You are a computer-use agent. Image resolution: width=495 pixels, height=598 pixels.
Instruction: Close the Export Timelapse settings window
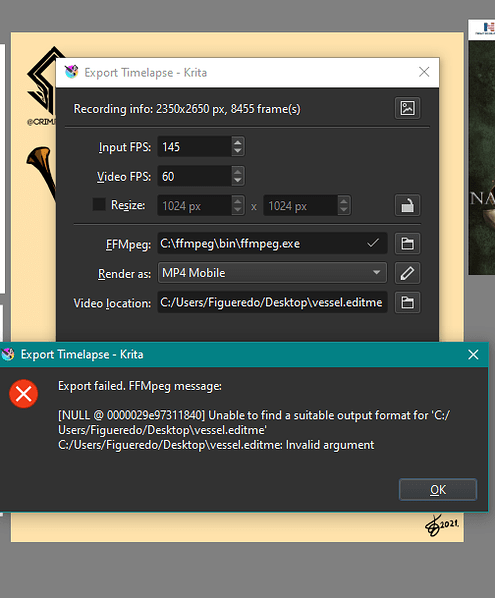pyautogui.click(x=424, y=72)
